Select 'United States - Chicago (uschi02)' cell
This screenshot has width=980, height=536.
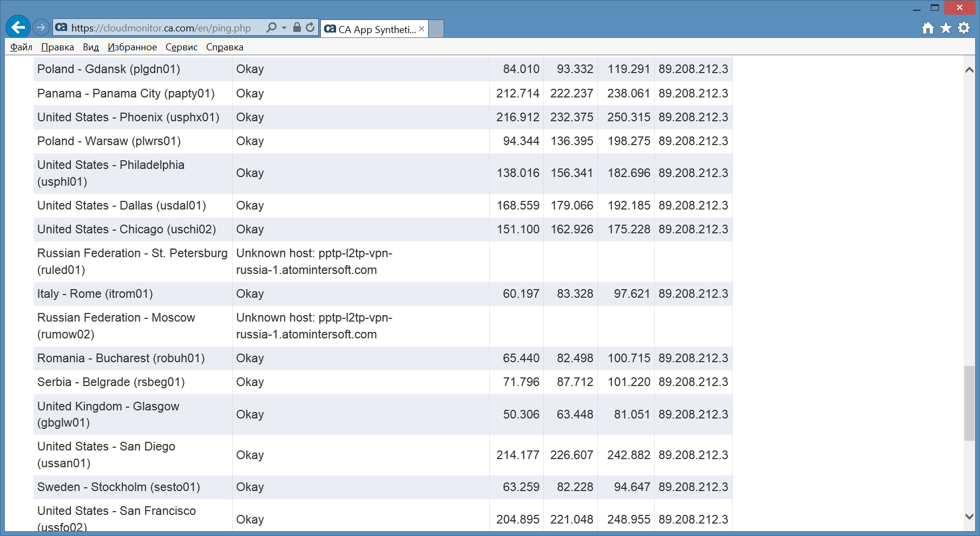[133, 230]
